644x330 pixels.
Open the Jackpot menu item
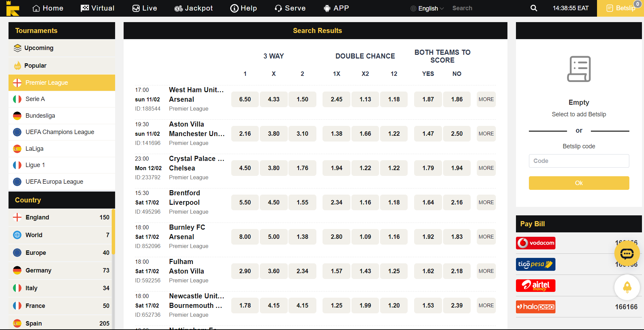193,8
